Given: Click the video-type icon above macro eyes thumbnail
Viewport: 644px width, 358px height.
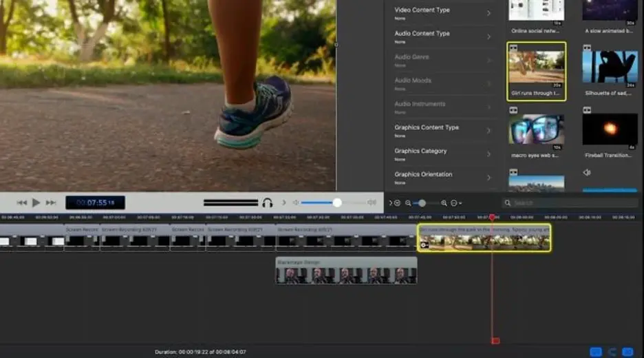Looking at the screenshot, I should coord(513,109).
